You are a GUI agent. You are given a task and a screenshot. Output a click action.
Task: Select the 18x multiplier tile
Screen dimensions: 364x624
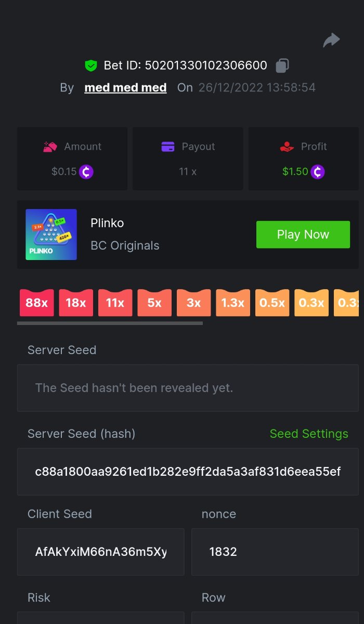(x=76, y=303)
